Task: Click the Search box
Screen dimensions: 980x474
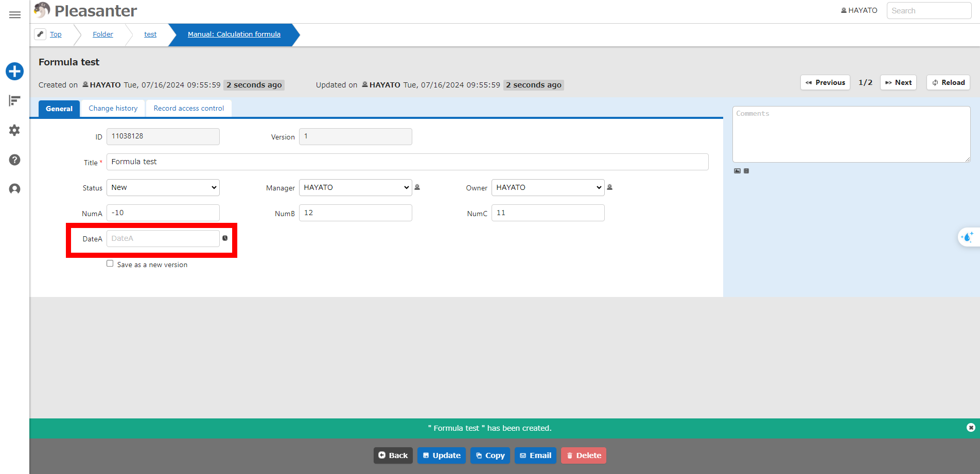Action: pos(929,10)
